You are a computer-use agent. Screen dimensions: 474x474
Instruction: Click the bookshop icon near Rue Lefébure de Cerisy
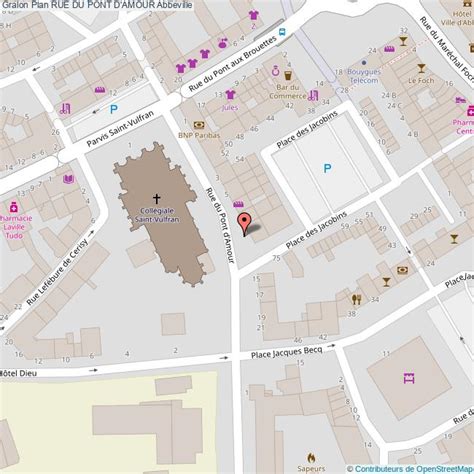point(68,179)
